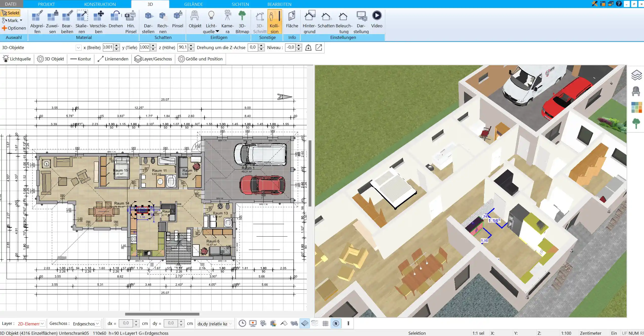Click the dx input field

click(126, 323)
